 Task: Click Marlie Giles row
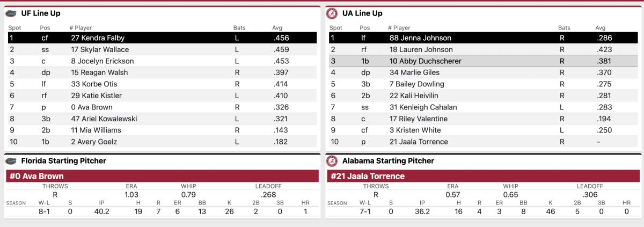pos(414,72)
